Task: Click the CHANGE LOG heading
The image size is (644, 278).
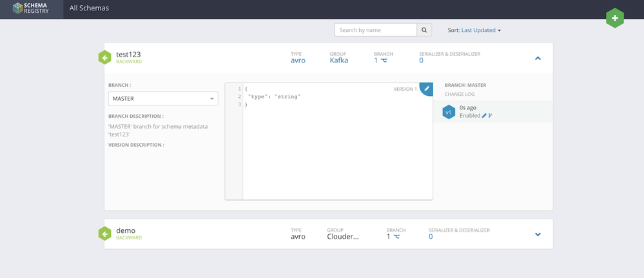Action: click(x=460, y=95)
